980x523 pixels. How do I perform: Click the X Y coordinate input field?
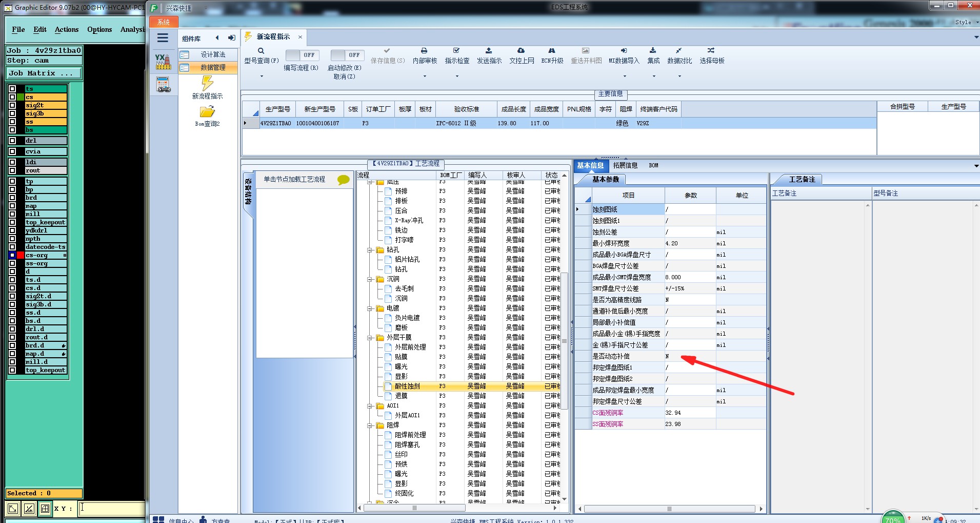click(x=112, y=509)
